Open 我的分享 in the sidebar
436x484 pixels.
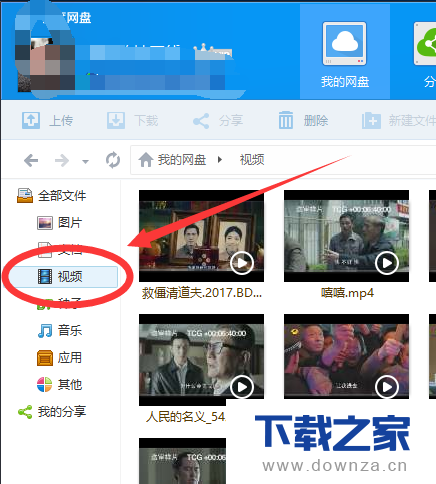click(x=52, y=412)
